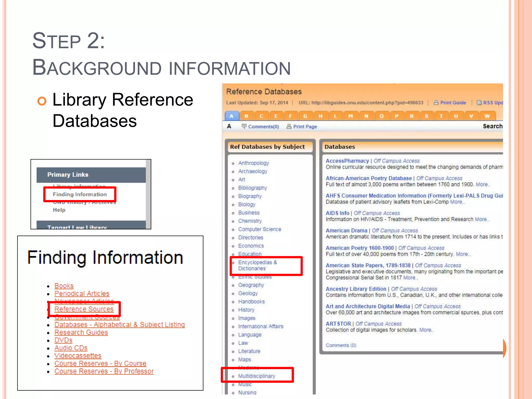This screenshot has width=532, height=399.
Task: Select the Geology subject link
Action: tap(248, 293)
